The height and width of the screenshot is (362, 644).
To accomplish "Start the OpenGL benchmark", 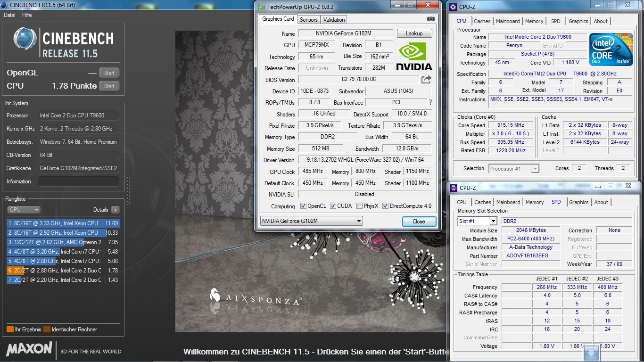I will click(x=109, y=73).
